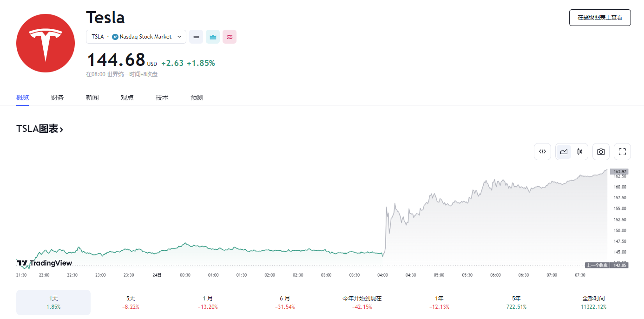Click the 163.97 price label on axis
This screenshot has width=644, height=319.
pyautogui.click(x=618, y=172)
